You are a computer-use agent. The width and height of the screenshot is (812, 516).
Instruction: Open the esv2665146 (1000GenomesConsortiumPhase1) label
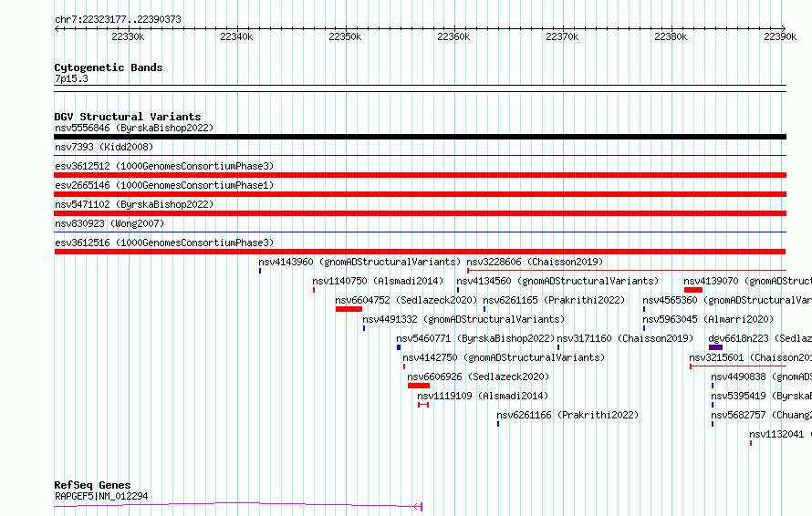tap(164, 185)
